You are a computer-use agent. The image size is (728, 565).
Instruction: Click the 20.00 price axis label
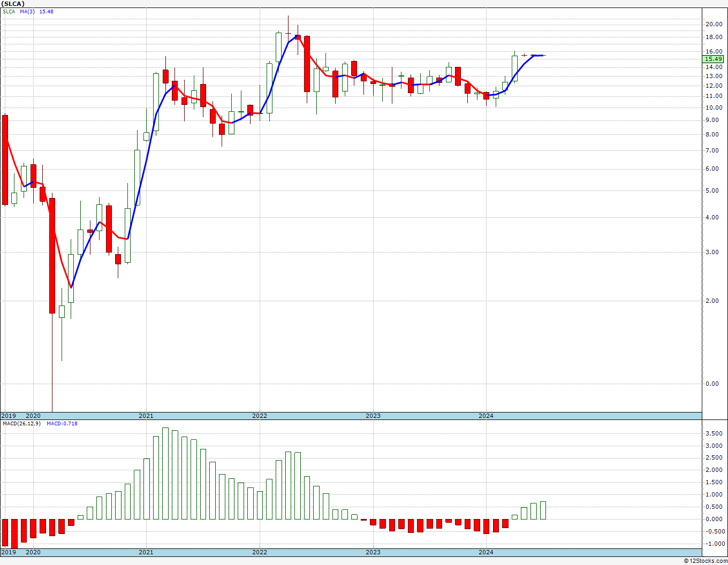(714, 24)
